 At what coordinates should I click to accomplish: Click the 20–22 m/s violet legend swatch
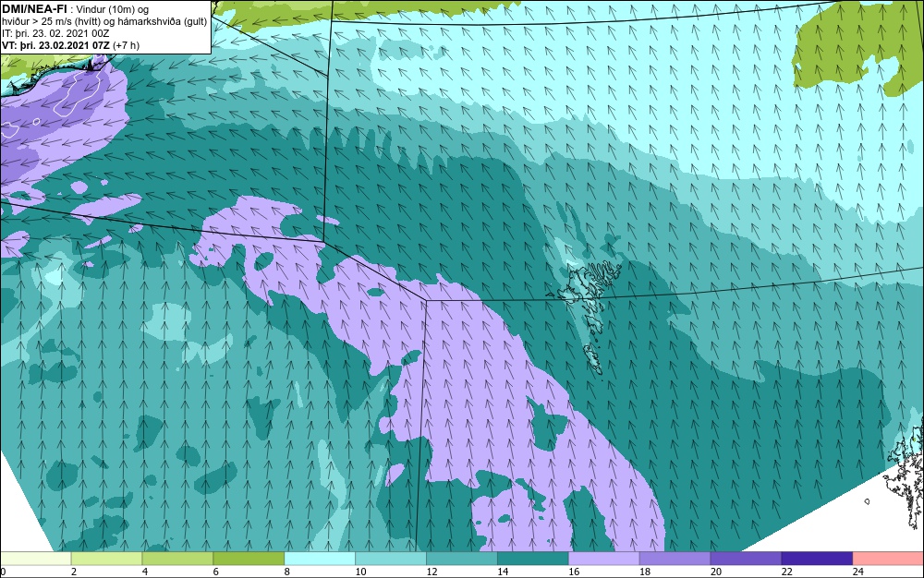pyautogui.click(x=746, y=559)
